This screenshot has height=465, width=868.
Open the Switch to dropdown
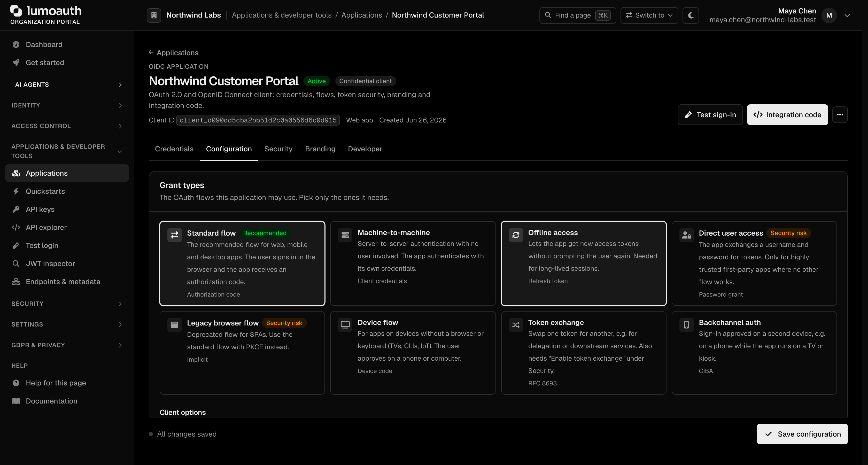coord(649,15)
